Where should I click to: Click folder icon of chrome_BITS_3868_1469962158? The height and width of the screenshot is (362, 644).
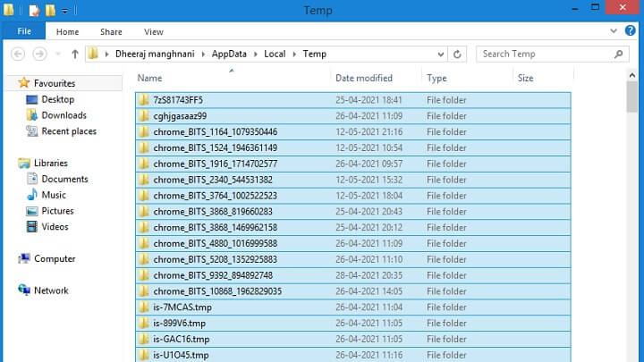coord(144,227)
